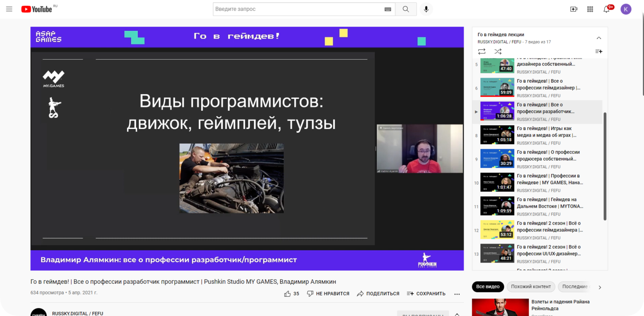Click the playlist scrollbar
This screenshot has height=316, width=644.
tap(605, 166)
